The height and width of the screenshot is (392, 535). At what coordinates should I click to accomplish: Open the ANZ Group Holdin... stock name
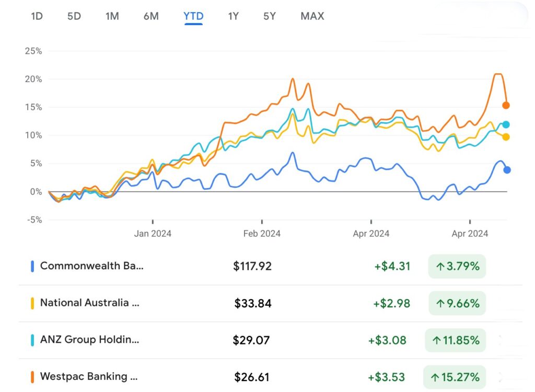point(90,339)
